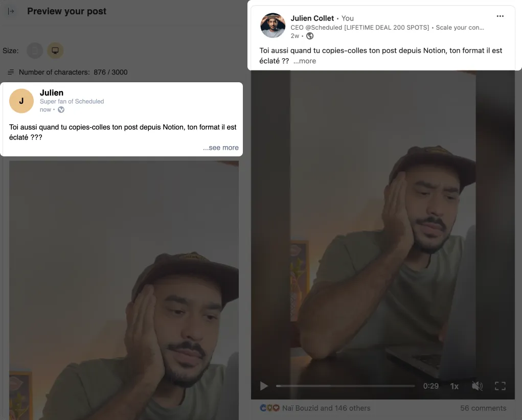Open the three-dot menu on Julien Collet's post
522x420 pixels.
tap(500, 16)
